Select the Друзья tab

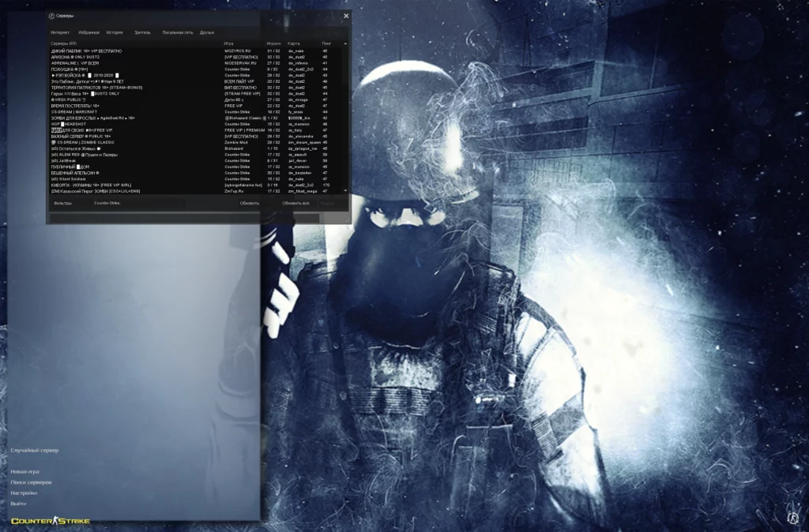click(207, 32)
